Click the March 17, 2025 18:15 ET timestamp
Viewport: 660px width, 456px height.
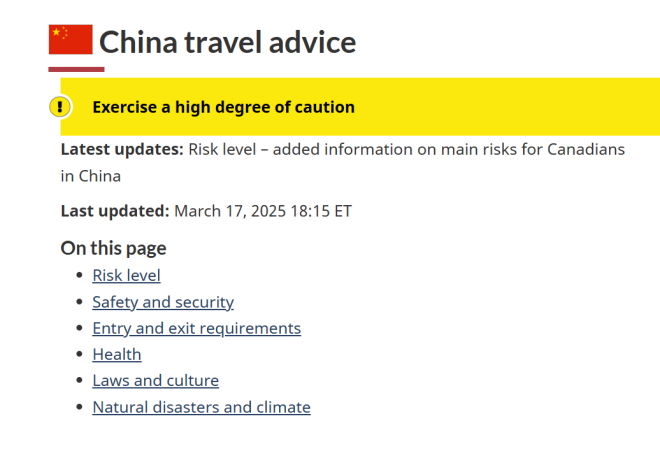click(263, 211)
